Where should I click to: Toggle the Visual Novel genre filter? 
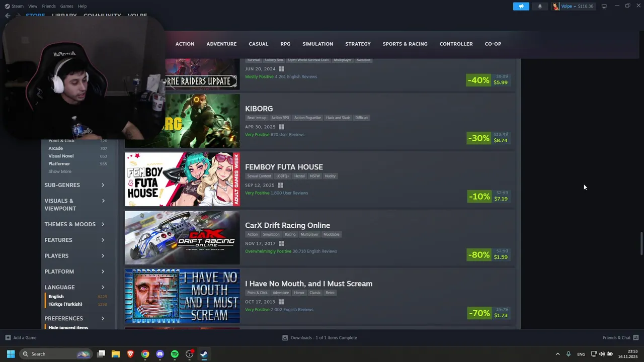(77, 156)
